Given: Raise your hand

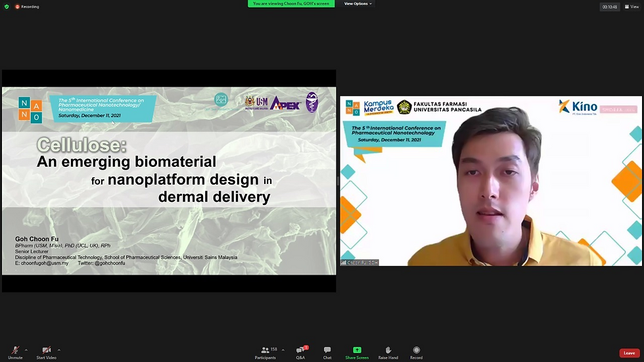Looking at the screenshot, I should click(388, 353).
